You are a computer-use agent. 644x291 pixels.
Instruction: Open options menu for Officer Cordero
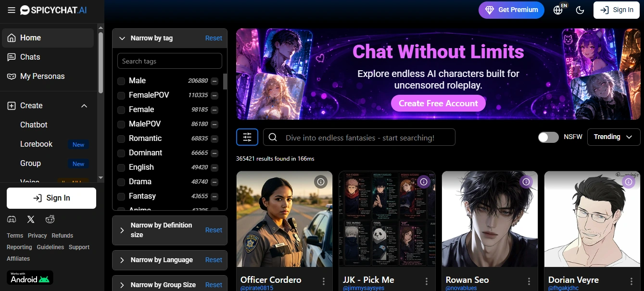324,281
